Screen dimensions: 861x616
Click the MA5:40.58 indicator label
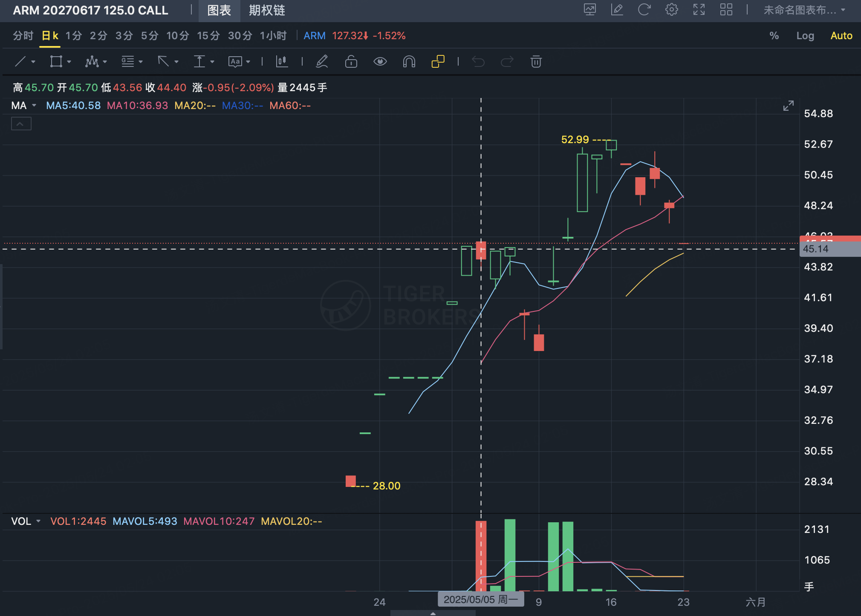click(x=73, y=106)
